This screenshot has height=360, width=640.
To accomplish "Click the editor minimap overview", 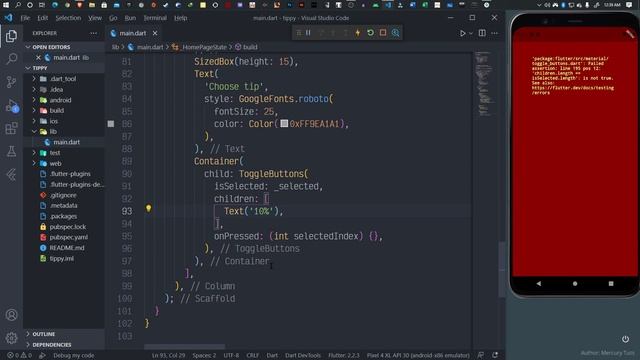I will (484, 84).
